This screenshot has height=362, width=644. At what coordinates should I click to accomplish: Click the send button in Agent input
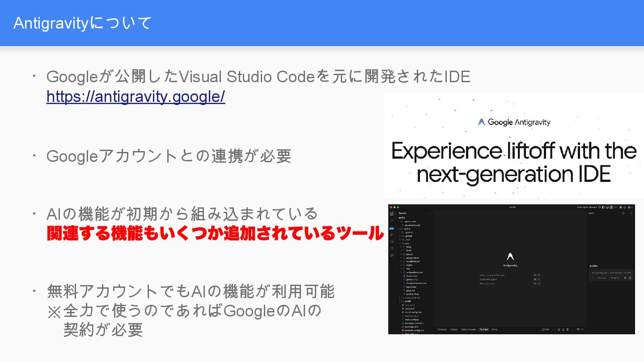(630, 278)
